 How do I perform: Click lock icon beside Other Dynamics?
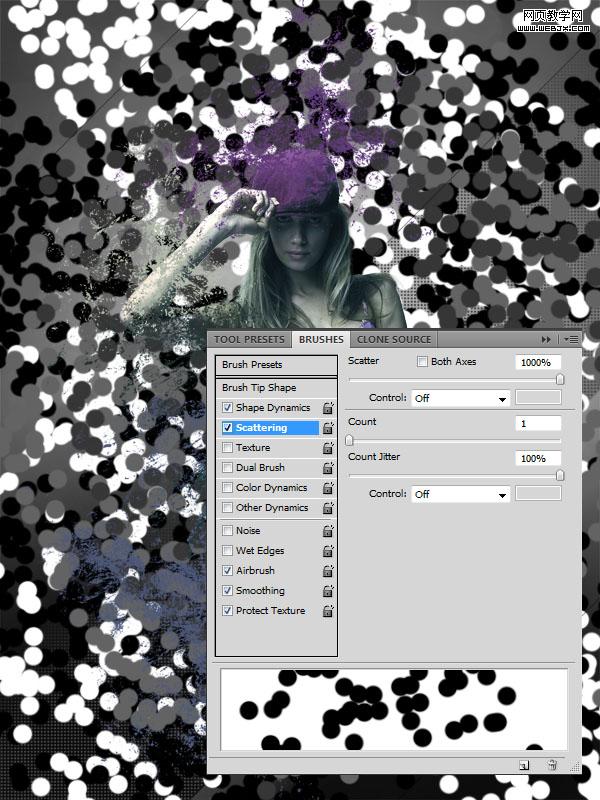(x=328, y=508)
